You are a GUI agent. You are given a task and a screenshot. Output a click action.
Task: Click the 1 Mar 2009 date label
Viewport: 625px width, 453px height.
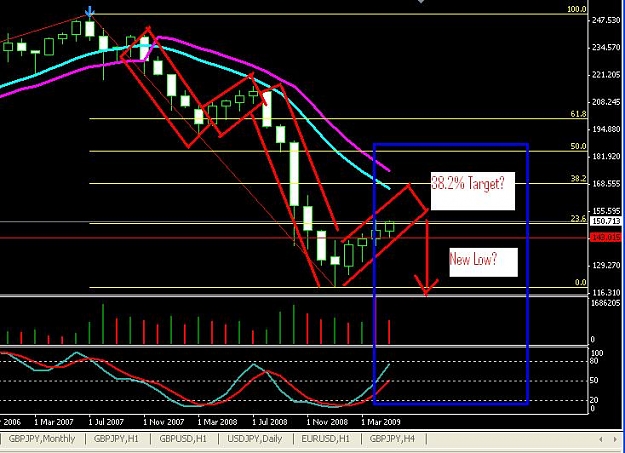(x=381, y=422)
